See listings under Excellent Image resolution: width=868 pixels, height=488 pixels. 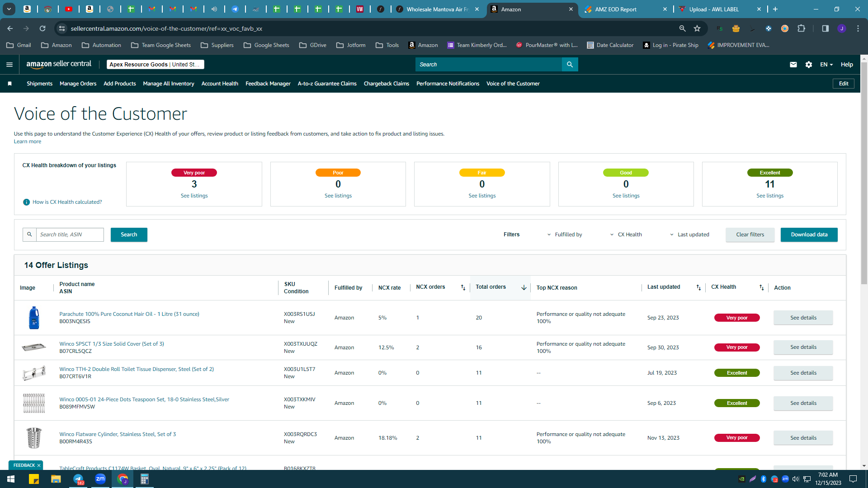pos(770,196)
